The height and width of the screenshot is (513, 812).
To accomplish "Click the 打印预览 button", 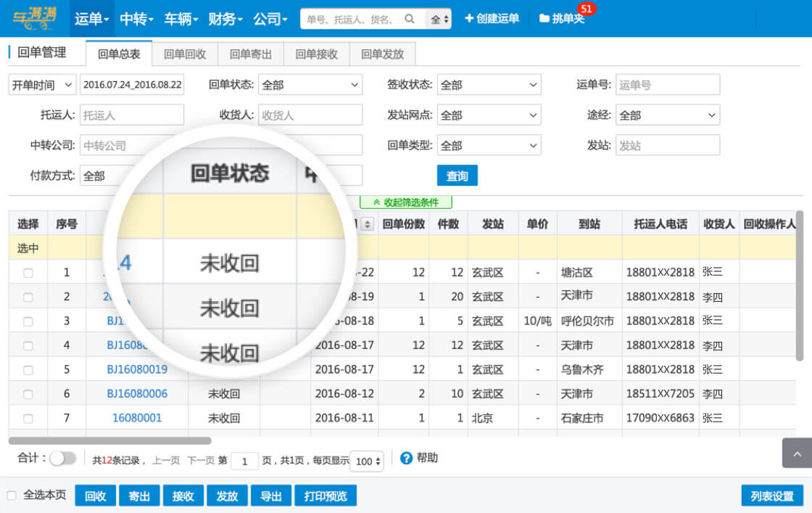I will [326, 496].
